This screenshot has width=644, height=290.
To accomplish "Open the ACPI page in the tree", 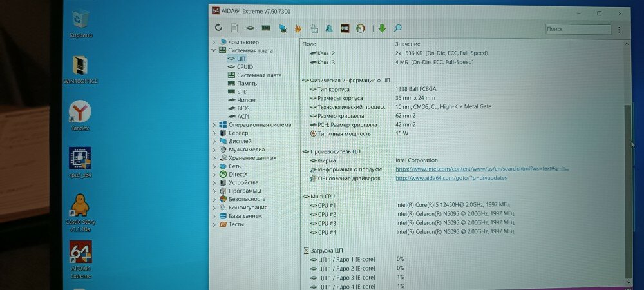I will pyautogui.click(x=243, y=116).
